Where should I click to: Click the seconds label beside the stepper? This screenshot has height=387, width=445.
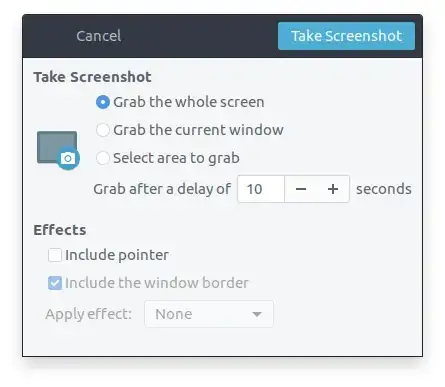point(384,189)
